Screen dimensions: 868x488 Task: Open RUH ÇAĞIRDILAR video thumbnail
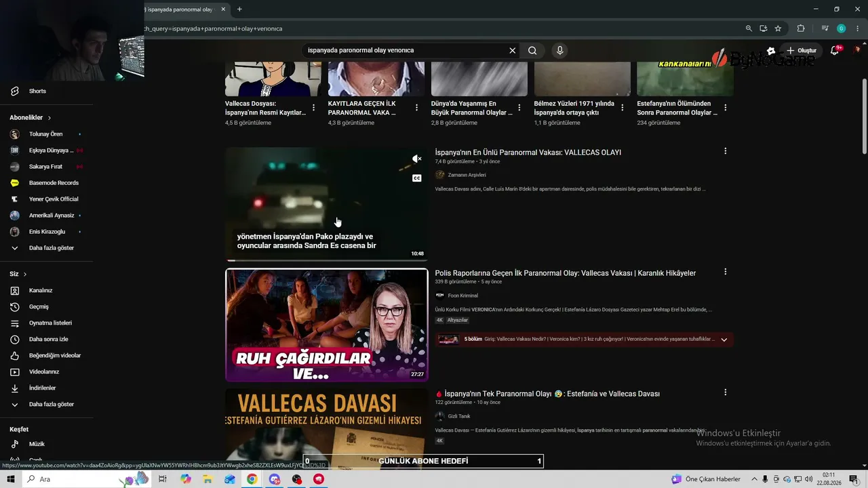[327, 325]
